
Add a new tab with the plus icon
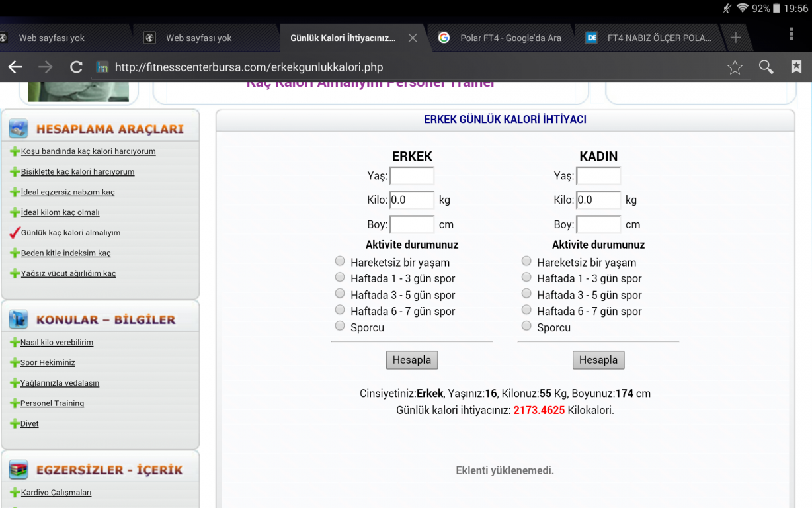[x=735, y=38]
